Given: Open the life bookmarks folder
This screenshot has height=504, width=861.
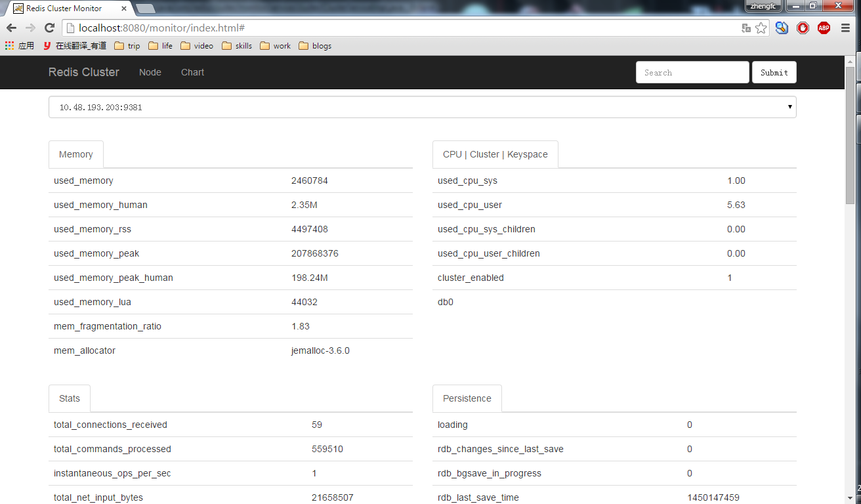Looking at the screenshot, I should click(x=161, y=46).
